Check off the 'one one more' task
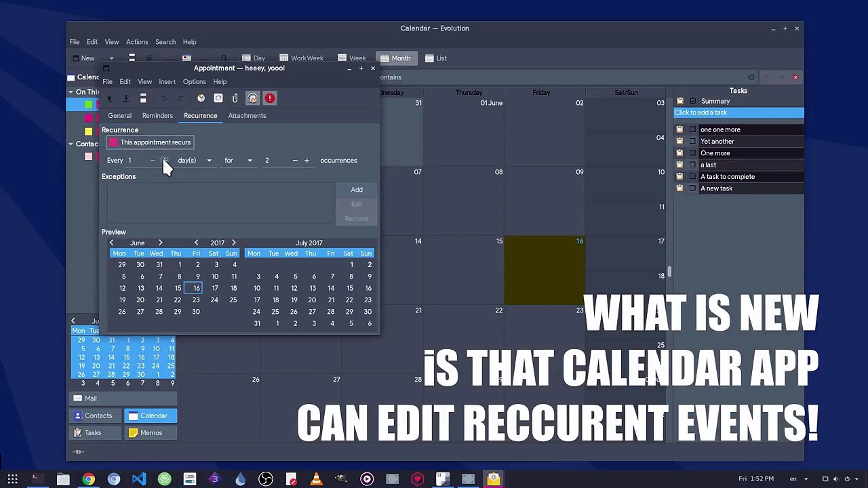This screenshot has height=488, width=868. [692, 129]
